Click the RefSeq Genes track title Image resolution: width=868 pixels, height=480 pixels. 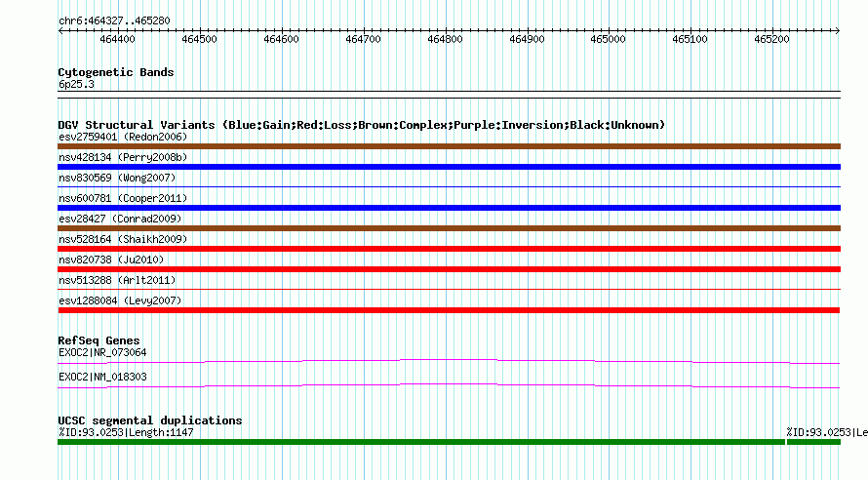point(99,340)
